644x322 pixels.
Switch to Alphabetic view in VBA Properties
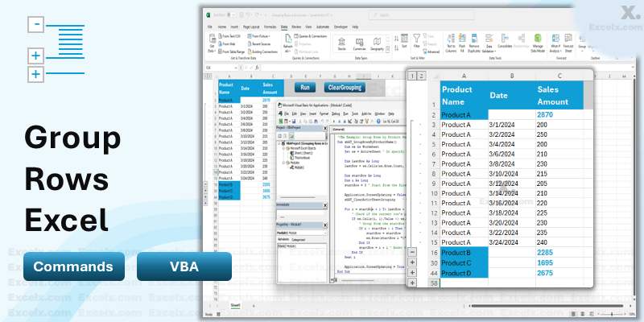point(283,239)
